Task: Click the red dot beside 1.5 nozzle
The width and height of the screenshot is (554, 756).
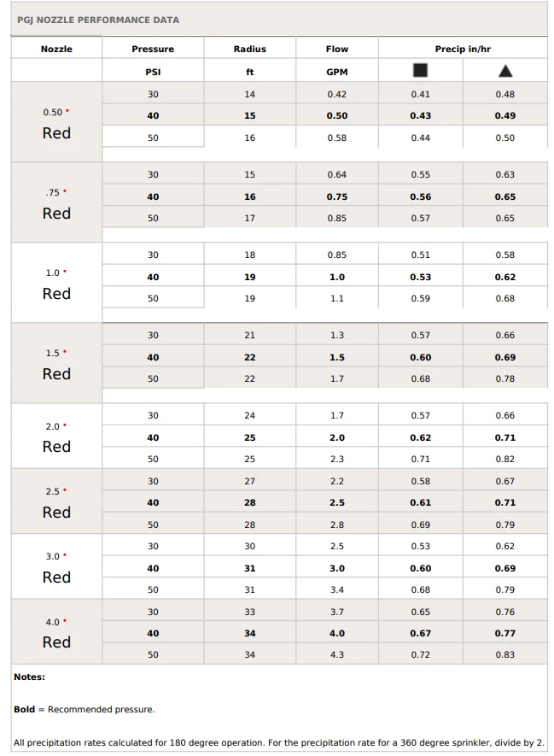Action: (65, 352)
